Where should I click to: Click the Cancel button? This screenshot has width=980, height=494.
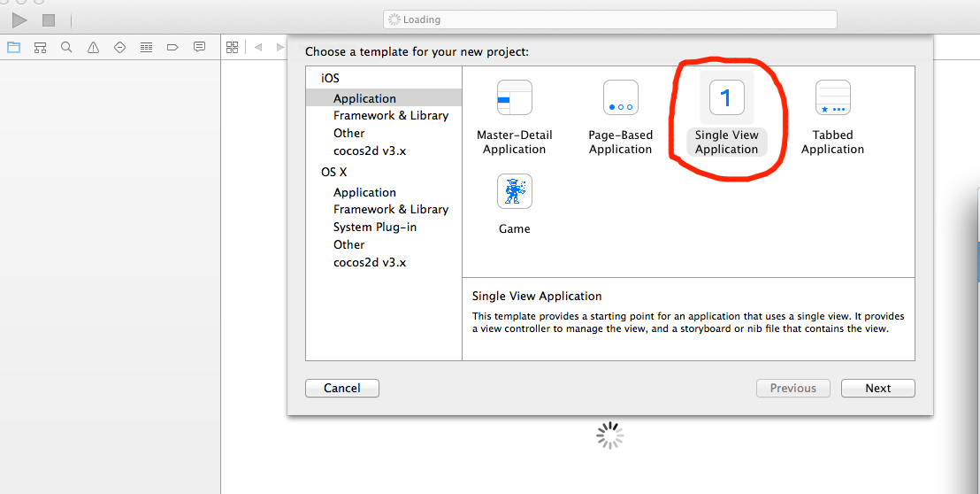click(342, 389)
